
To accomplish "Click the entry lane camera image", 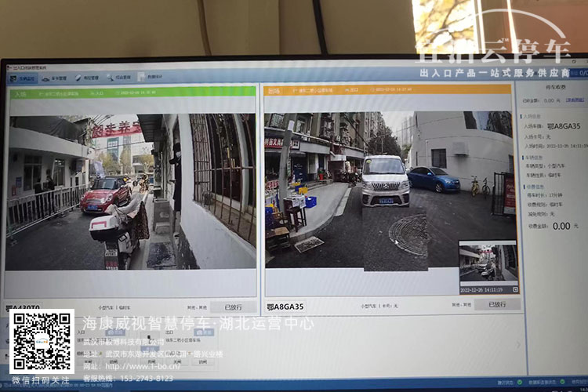I will [x=130, y=192].
